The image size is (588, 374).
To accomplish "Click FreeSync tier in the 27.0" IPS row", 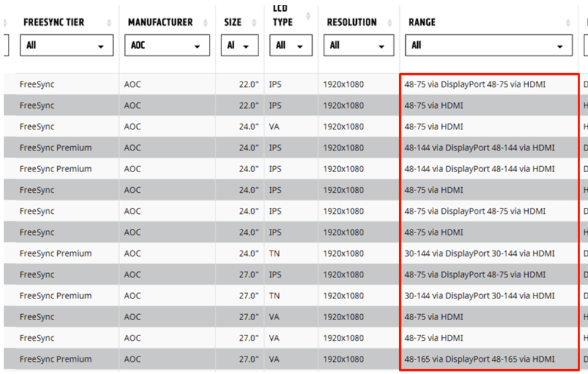I will (x=37, y=274).
